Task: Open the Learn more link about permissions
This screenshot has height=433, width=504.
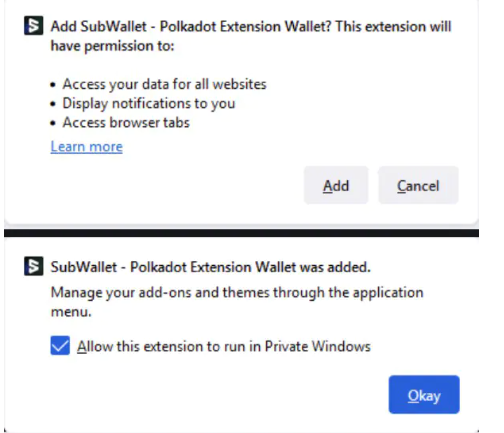Action: (x=87, y=147)
